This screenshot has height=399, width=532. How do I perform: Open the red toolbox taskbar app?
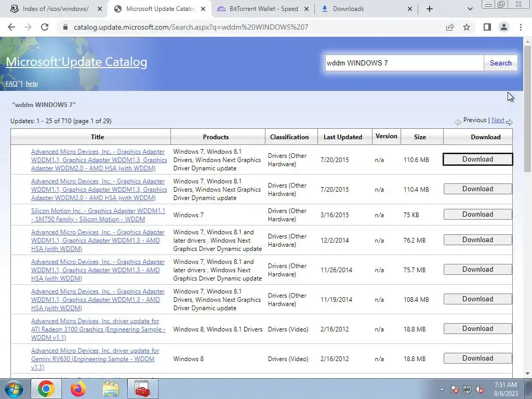click(143, 389)
